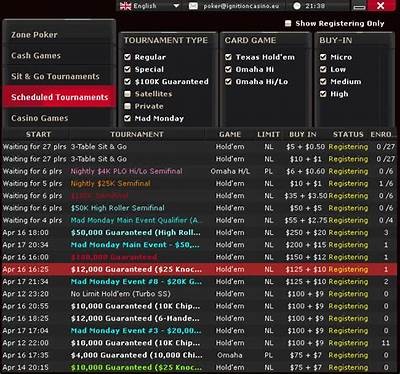Sort by the LIMIT column header
The height and width of the screenshot is (374, 400).
tap(268, 134)
